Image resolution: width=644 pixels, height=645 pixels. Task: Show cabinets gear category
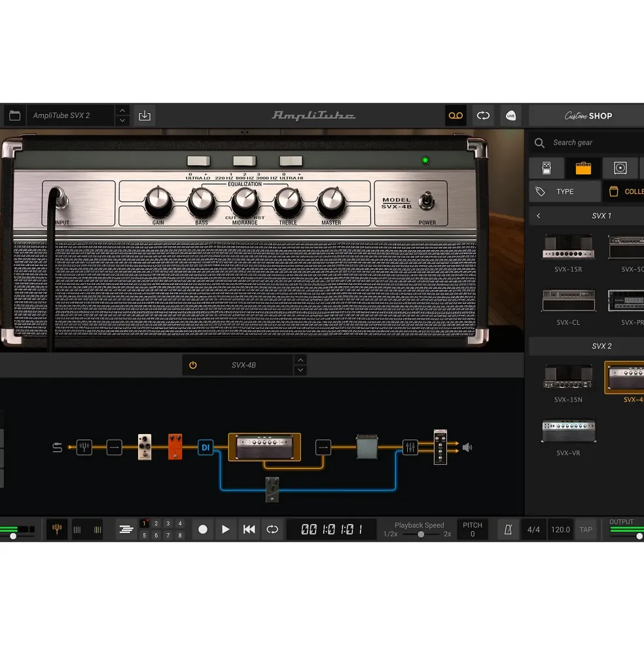pyautogui.click(x=620, y=168)
